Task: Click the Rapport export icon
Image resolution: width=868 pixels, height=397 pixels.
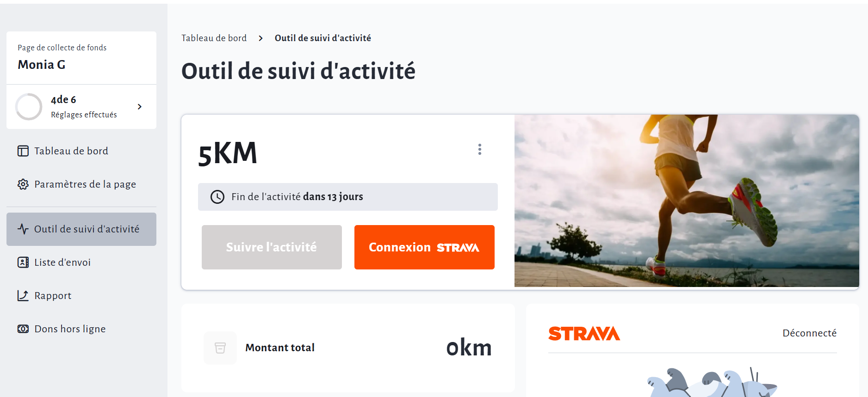Action: coord(23,296)
